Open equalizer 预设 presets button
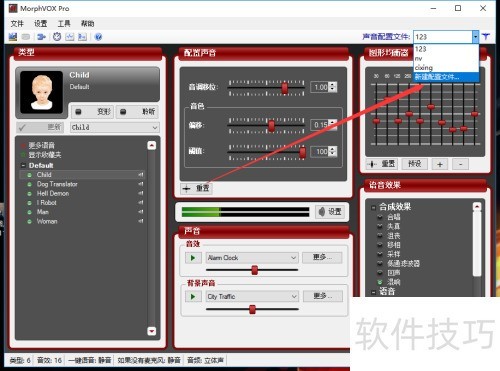Screen dimensions: 500x371 [x=415, y=164]
